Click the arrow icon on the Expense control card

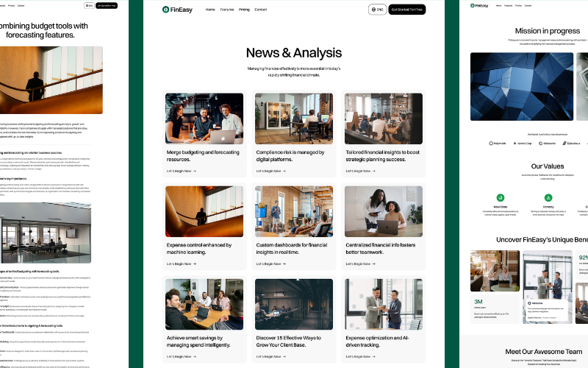tap(195, 263)
